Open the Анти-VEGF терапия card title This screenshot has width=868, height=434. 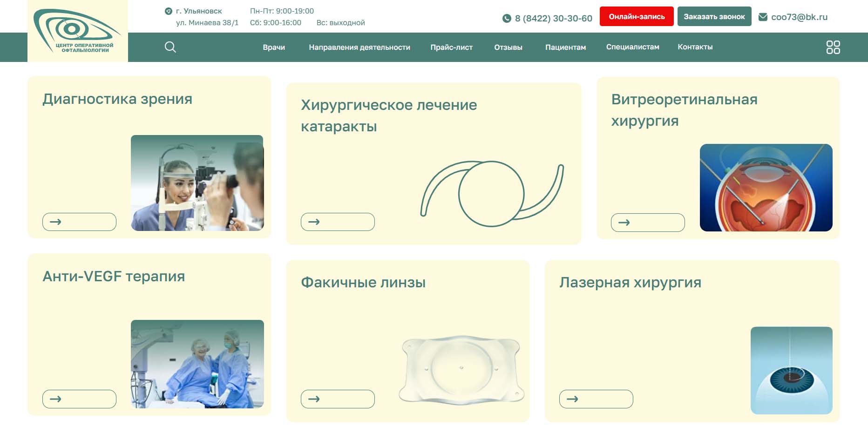point(114,276)
